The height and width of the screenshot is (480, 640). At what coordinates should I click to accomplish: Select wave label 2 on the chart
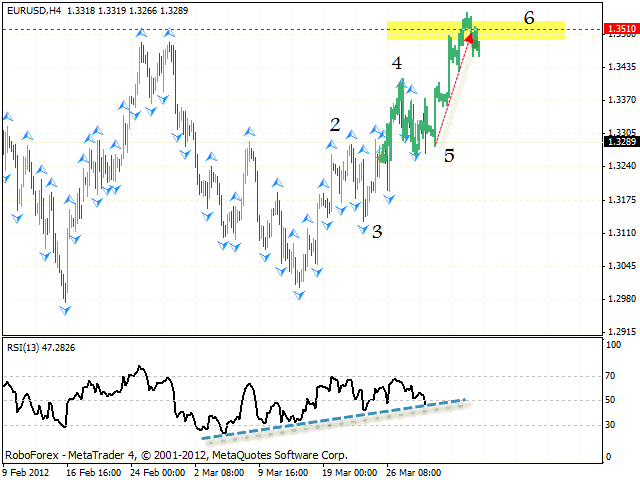pyautogui.click(x=335, y=125)
